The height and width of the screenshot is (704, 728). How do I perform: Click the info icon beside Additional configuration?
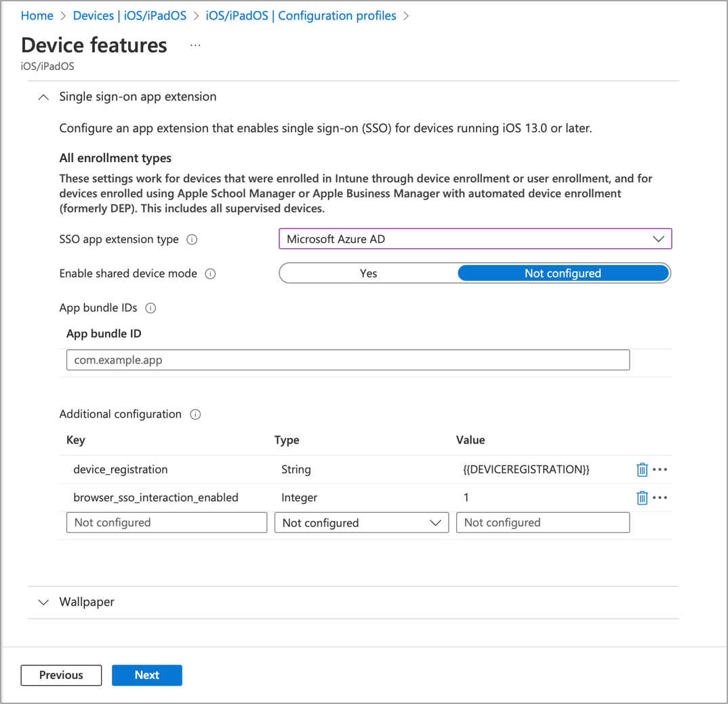pyautogui.click(x=195, y=414)
